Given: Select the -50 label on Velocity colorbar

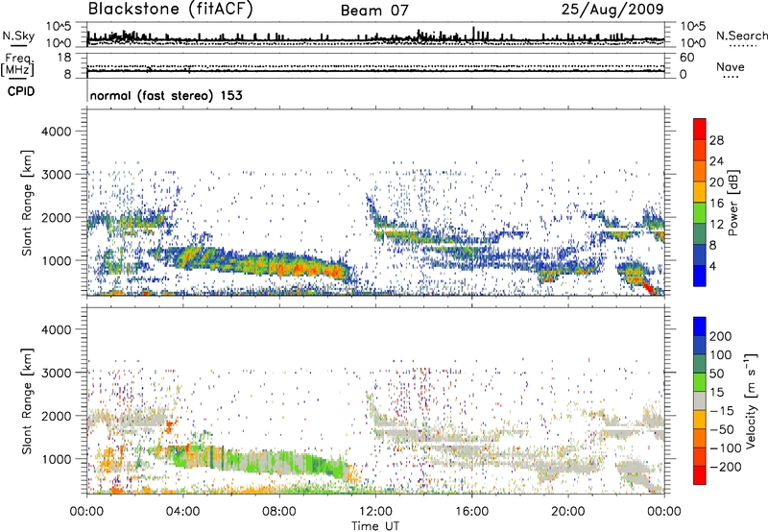Looking at the screenshot, I should tap(721, 429).
